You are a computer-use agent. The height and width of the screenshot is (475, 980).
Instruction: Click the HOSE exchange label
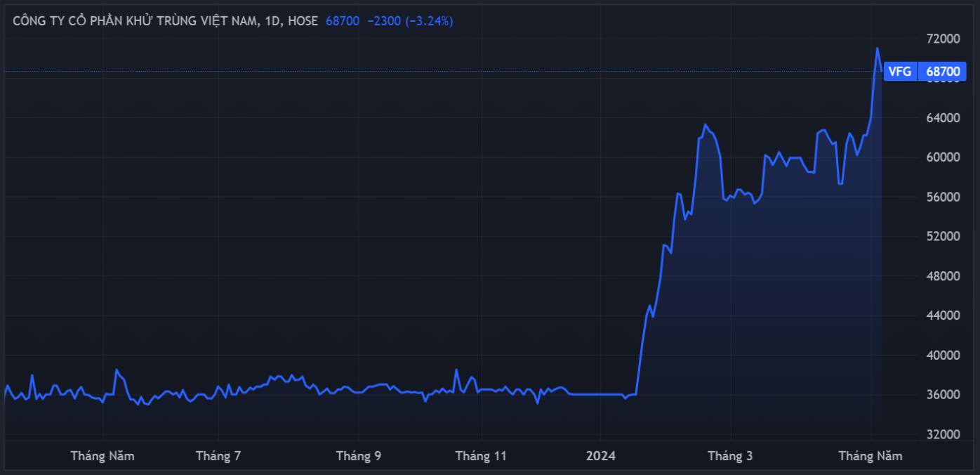tap(303, 21)
